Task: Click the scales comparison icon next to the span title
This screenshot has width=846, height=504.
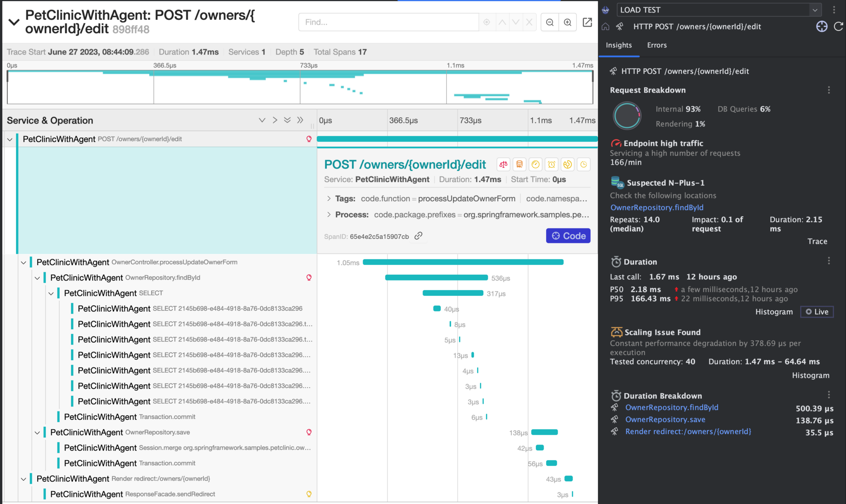Action: pyautogui.click(x=503, y=164)
